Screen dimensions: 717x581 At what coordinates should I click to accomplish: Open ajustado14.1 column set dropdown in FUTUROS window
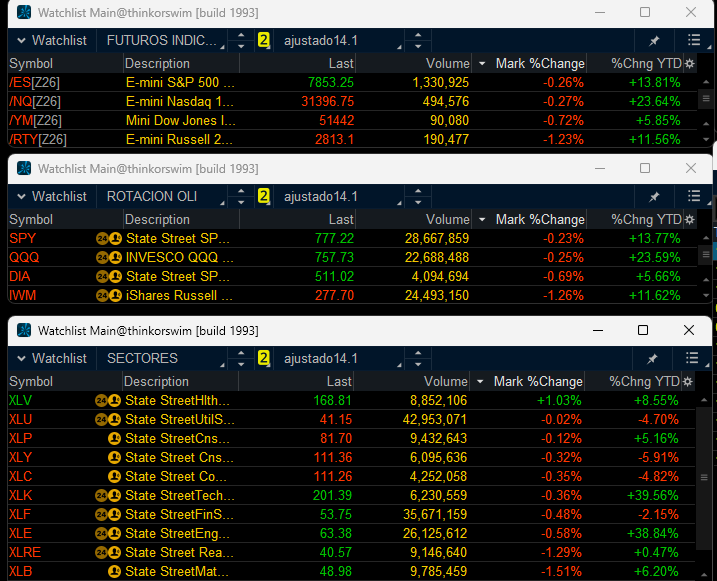click(339, 40)
